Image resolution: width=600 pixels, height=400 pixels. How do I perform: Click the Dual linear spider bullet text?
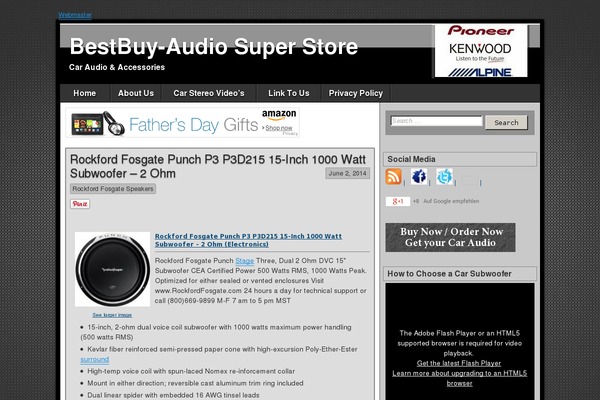[x=173, y=395]
